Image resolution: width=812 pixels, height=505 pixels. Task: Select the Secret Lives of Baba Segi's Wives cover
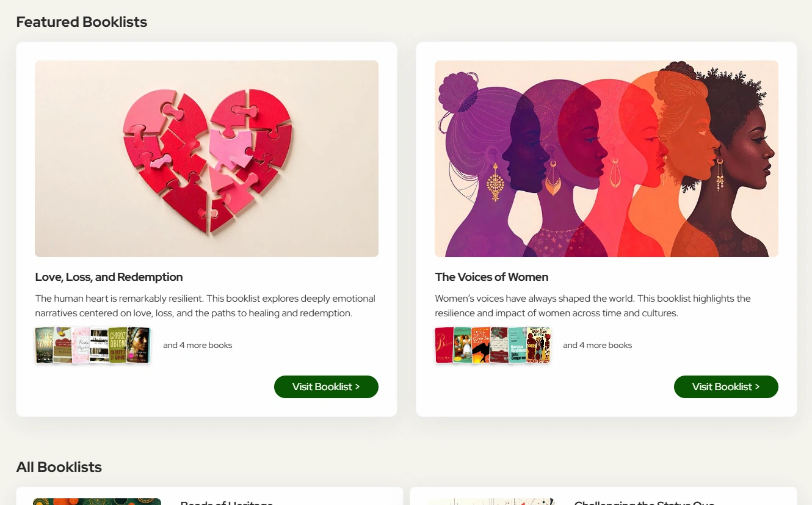click(x=539, y=345)
